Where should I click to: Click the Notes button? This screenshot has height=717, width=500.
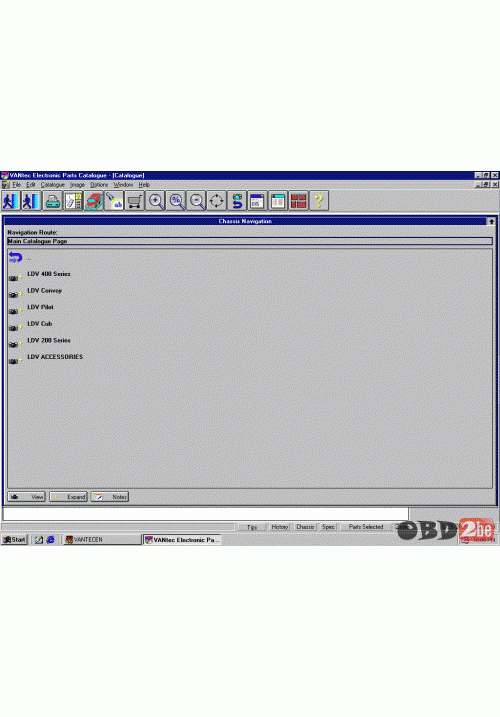[x=110, y=497]
